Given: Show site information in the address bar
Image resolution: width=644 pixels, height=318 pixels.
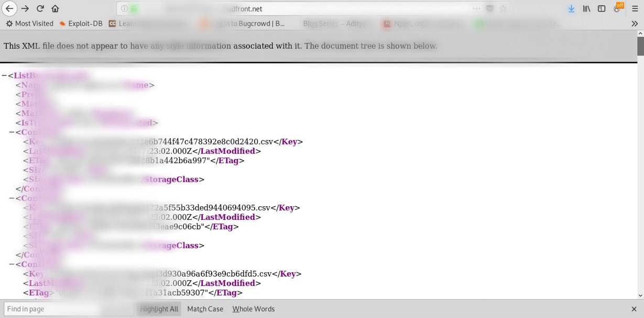Looking at the screenshot, I should pos(124,8).
